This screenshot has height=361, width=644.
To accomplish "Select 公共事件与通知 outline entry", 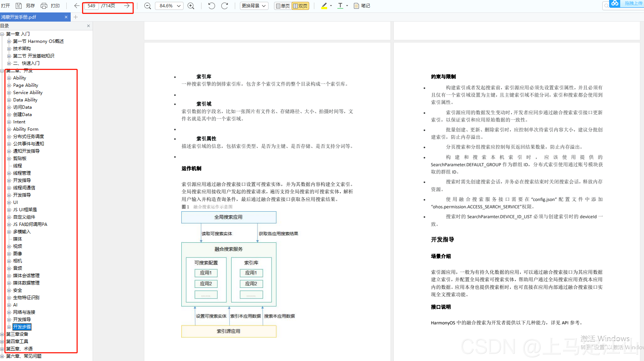I will tap(29, 144).
